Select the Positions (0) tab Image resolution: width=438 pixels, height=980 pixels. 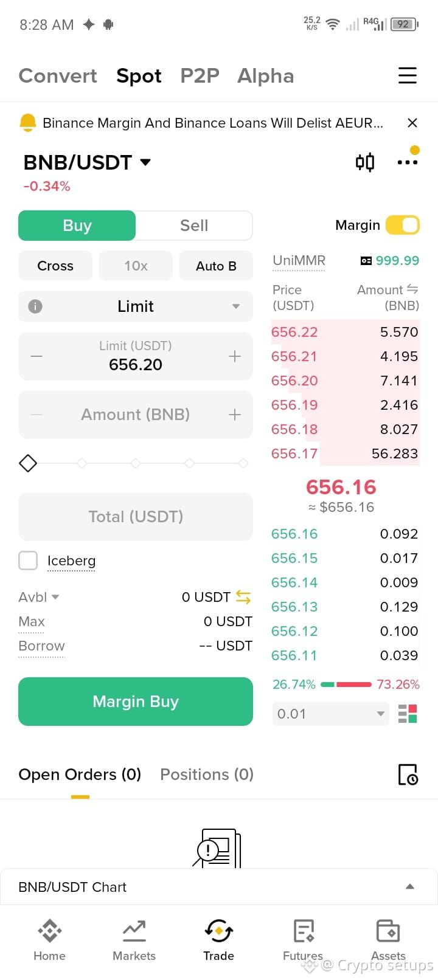pos(207,775)
